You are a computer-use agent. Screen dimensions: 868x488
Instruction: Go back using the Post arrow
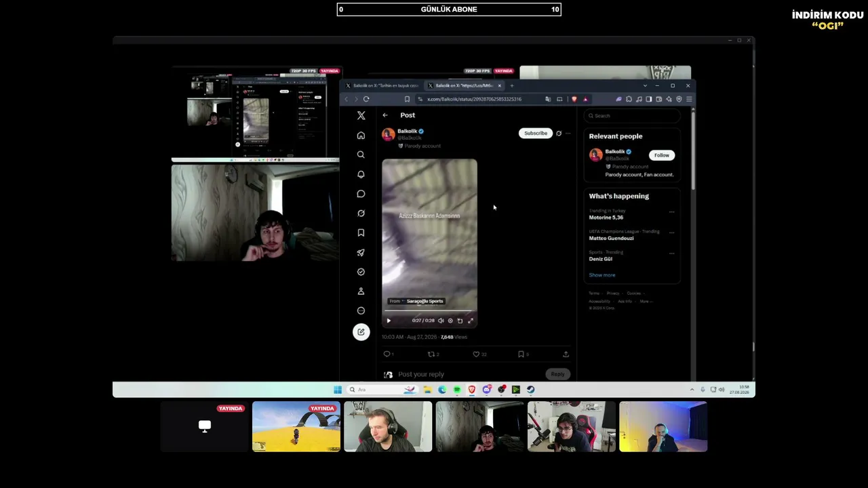(x=385, y=115)
